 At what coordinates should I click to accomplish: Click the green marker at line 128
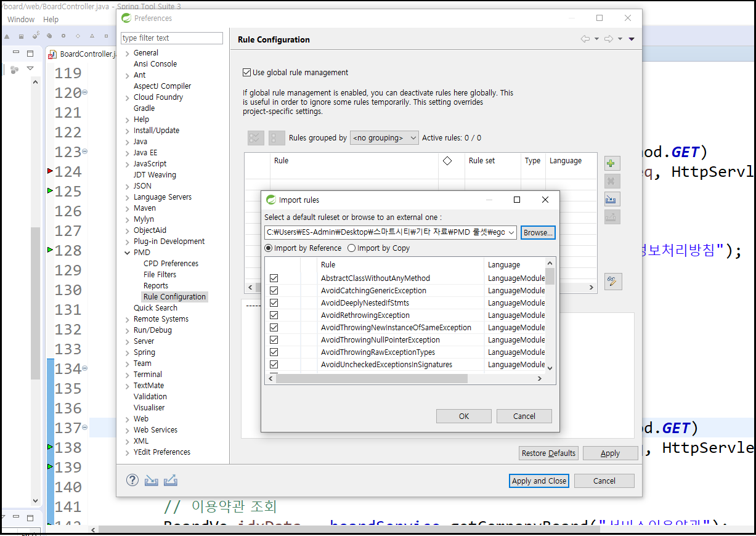coord(51,250)
